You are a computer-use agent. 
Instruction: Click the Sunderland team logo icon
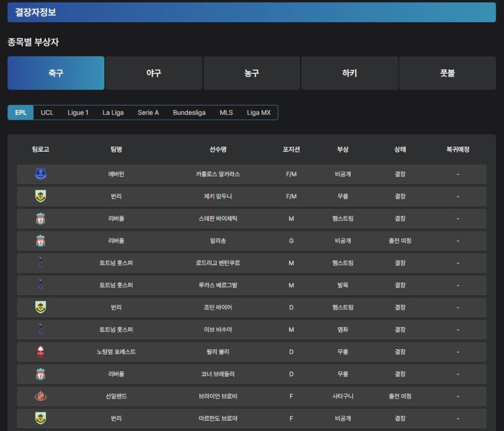[40, 396]
